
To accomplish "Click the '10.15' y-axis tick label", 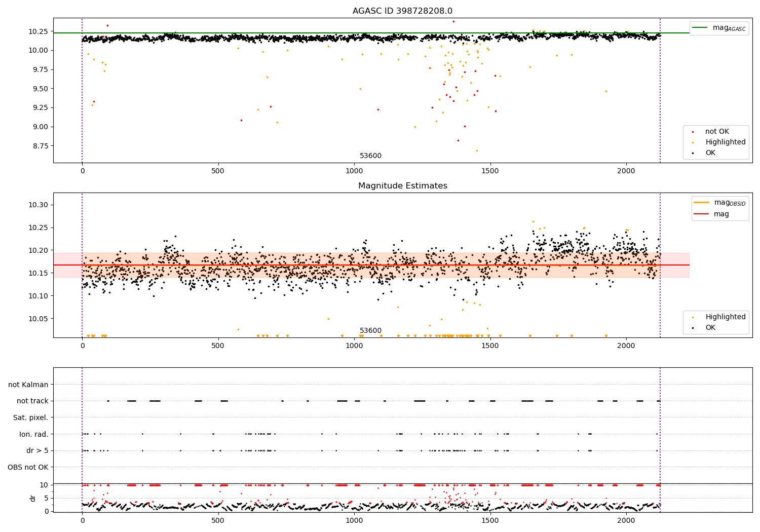I will tap(39, 273).
